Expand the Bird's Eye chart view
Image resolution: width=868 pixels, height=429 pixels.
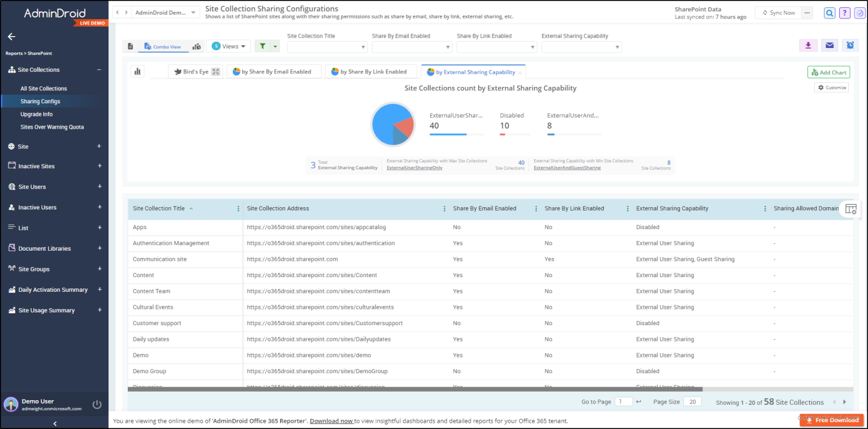point(216,72)
